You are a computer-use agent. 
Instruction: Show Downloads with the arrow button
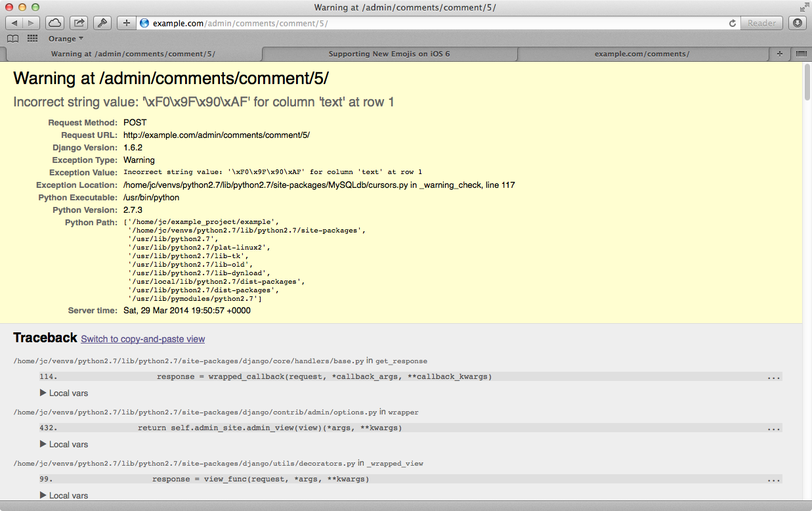coord(797,23)
